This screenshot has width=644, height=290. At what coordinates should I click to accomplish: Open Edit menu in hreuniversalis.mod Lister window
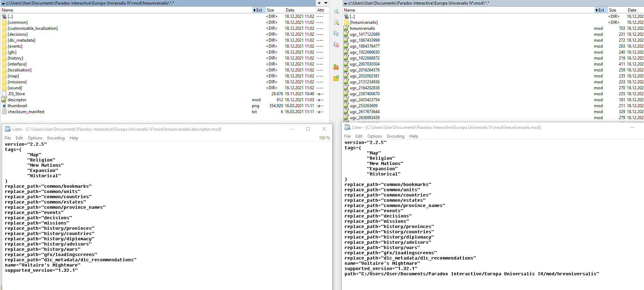359,136
